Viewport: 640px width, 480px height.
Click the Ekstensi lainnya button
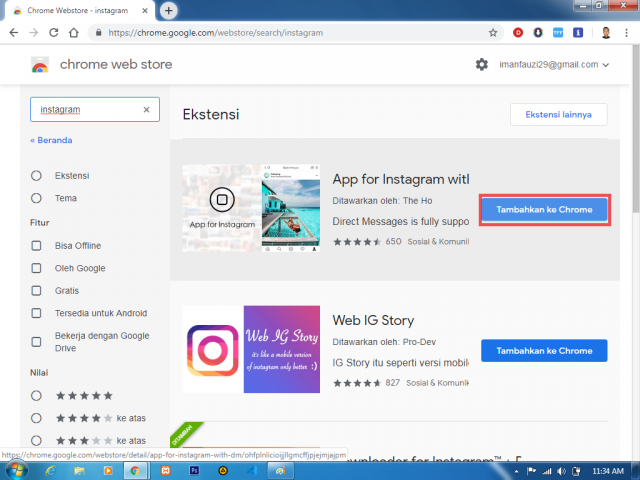click(x=558, y=114)
